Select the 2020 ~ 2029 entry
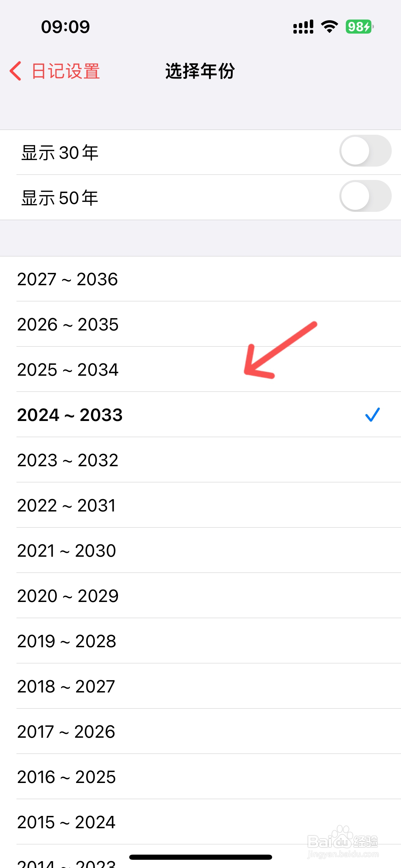 coord(200,596)
